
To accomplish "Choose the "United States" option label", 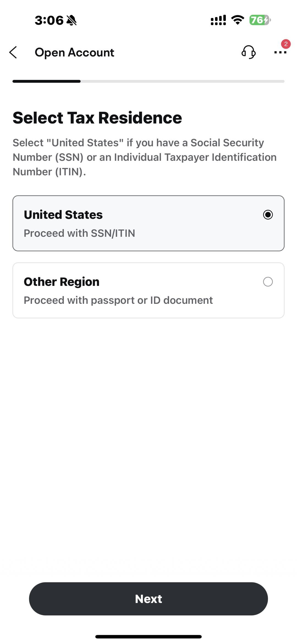I will 63,215.
